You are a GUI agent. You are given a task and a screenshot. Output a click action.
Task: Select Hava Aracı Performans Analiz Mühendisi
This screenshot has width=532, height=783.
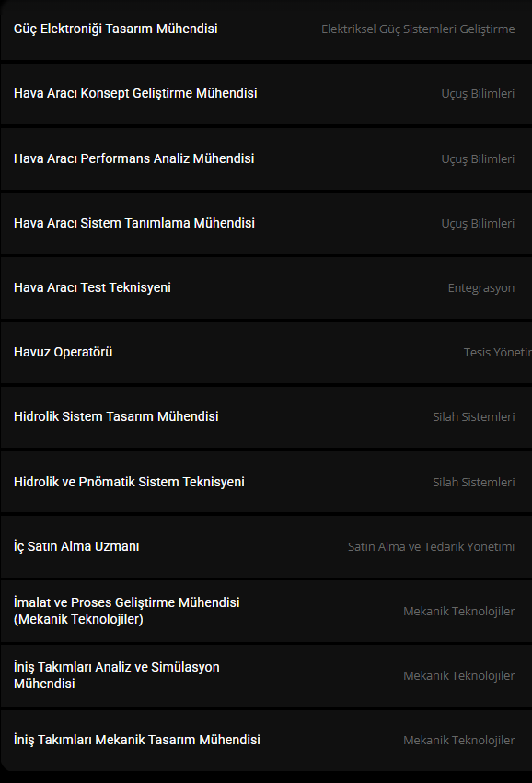coord(266,158)
